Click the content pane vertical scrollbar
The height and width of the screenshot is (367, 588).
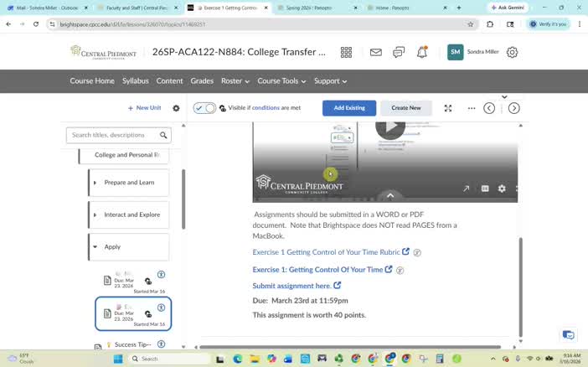pyautogui.click(x=520, y=287)
